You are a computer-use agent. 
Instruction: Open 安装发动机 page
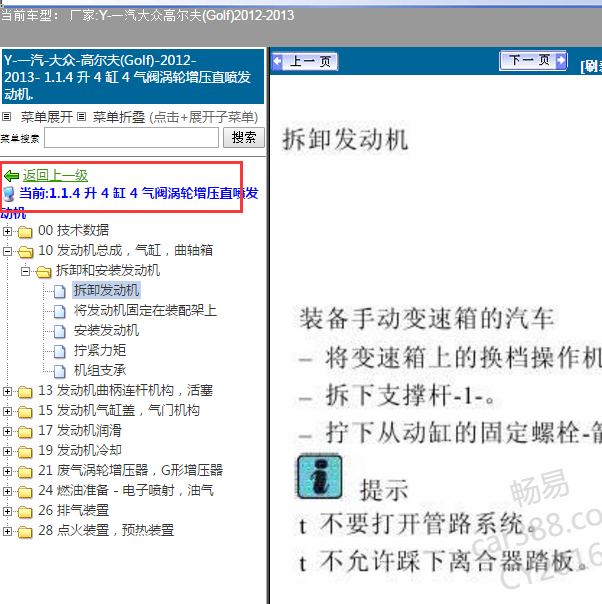pos(106,330)
